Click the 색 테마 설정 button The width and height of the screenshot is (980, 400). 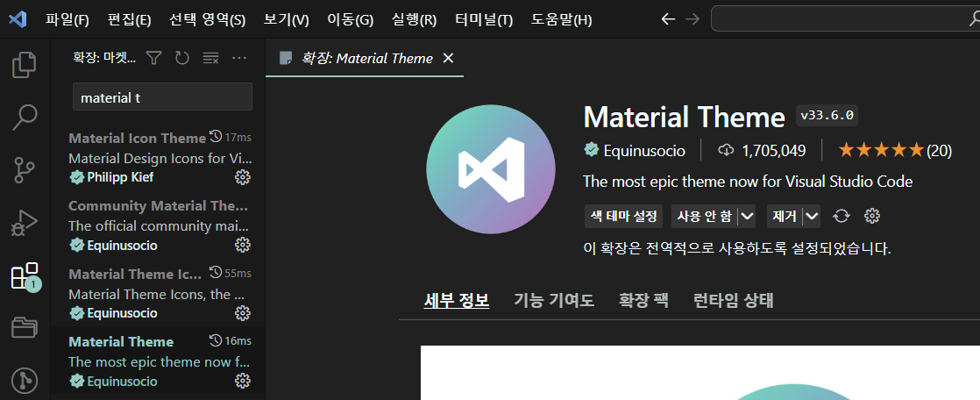tap(623, 217)
